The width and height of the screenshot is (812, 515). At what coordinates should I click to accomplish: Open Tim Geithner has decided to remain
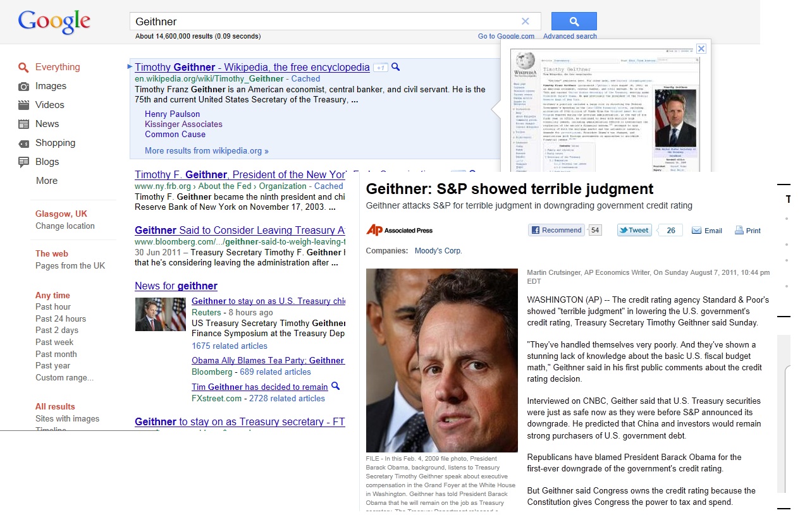[x=260, y=387]
